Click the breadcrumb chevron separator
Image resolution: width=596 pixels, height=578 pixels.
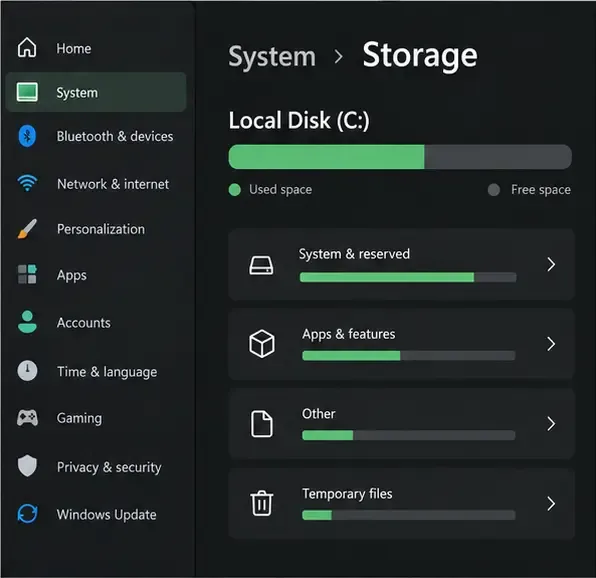click(x=339, y=57)
